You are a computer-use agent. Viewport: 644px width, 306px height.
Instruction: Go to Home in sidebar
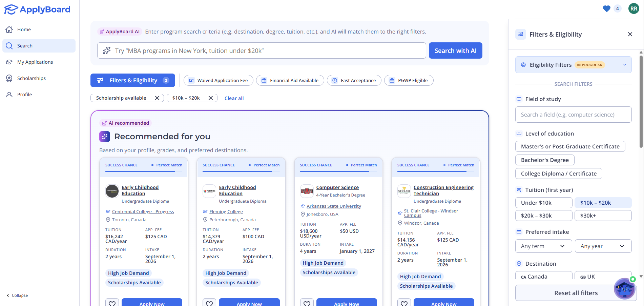click(39, 29)
